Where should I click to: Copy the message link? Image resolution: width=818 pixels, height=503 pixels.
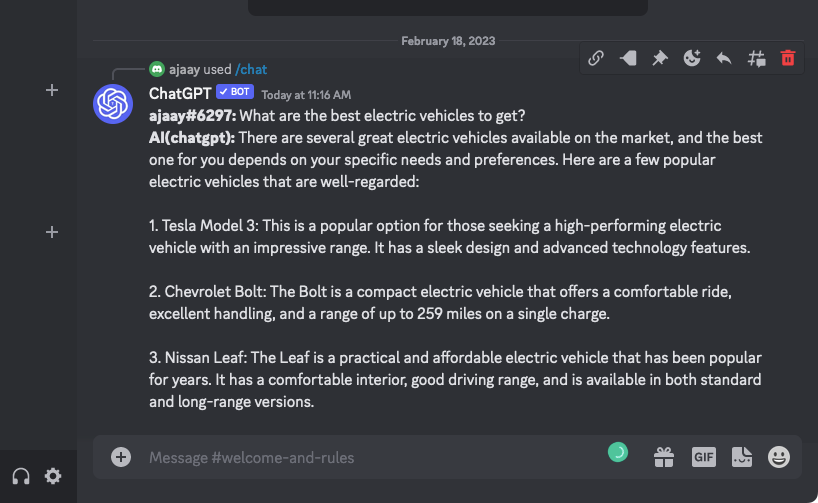[x=596, y=58]
